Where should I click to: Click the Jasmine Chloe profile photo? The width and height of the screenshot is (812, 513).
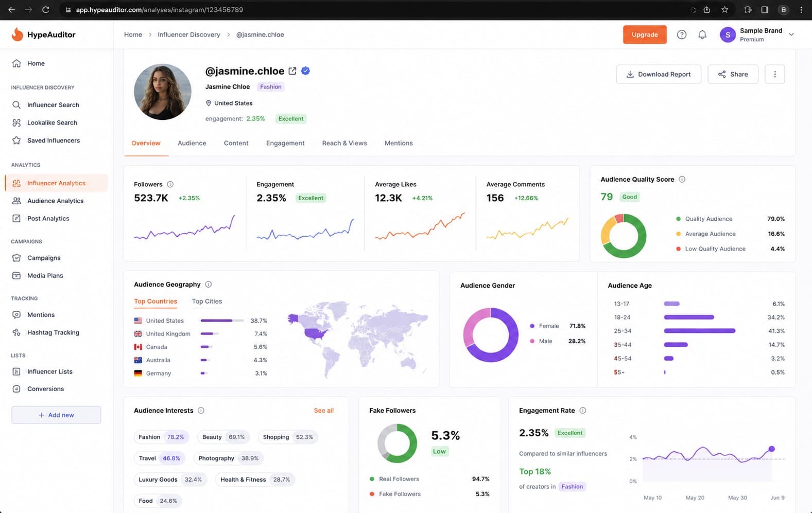[x=163, y=92]
